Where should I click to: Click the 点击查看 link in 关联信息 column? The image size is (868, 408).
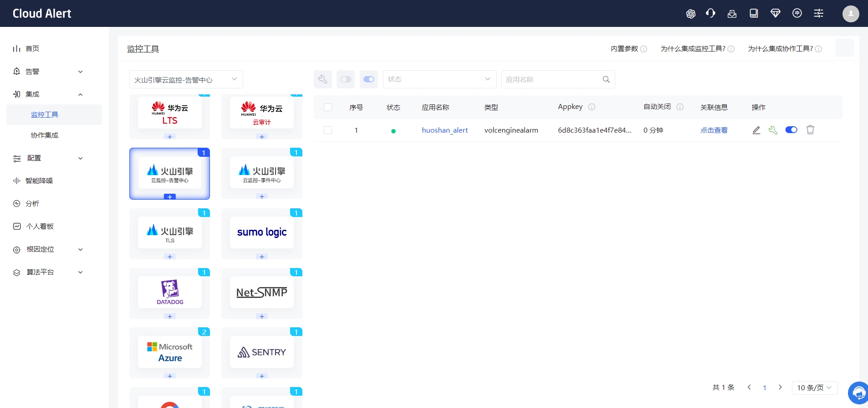tap(714, 130)
